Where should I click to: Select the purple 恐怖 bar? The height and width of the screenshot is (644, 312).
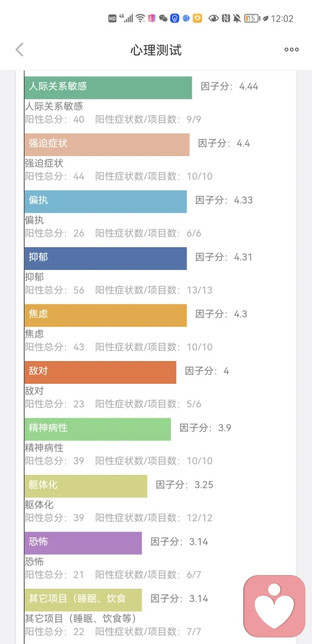click(x=83, y=543)
